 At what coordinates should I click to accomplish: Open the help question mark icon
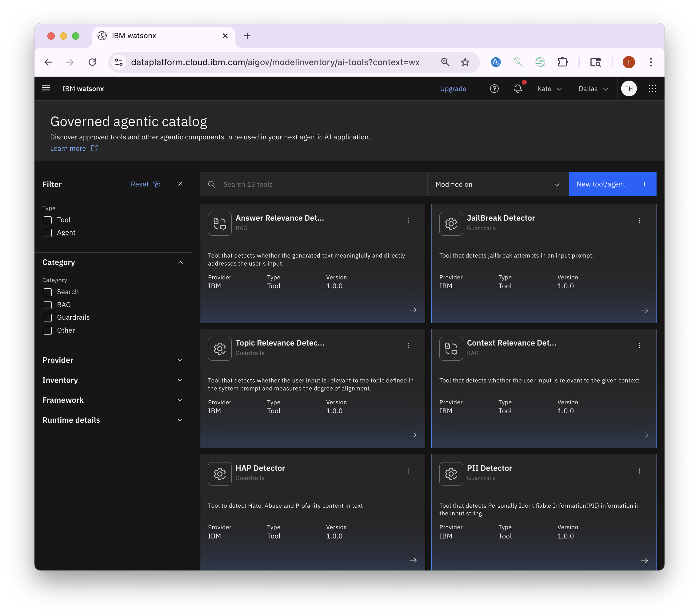click(x=494, y=89)
